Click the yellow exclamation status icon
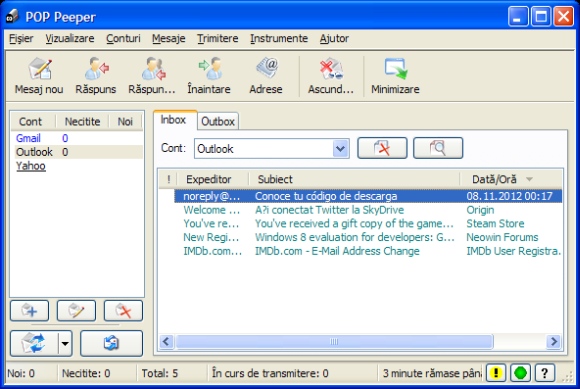 point(496,373)
